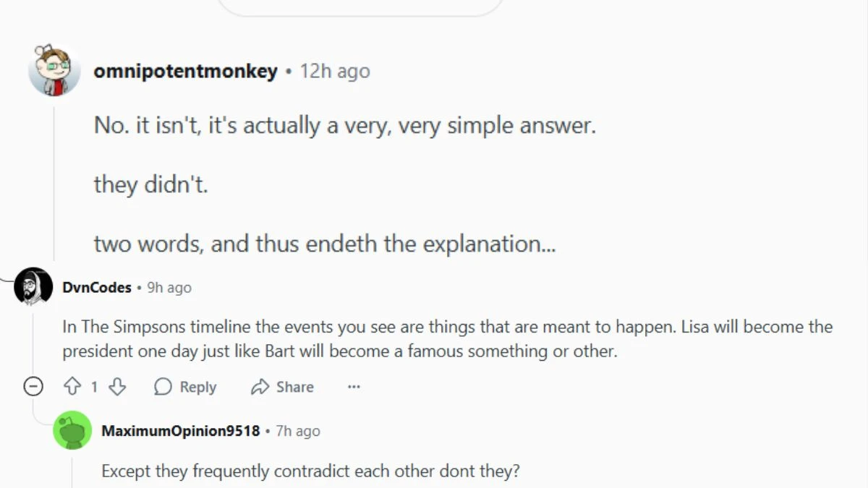Click the Simpsons timeline comment text
868x488 pixels.
coord(448,339)
